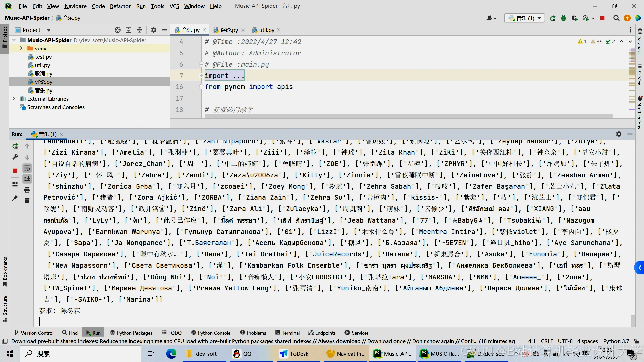Toggle the soft-wrap button in the console
This screenshot has width=644, height=362.
[x=27, y=168]
